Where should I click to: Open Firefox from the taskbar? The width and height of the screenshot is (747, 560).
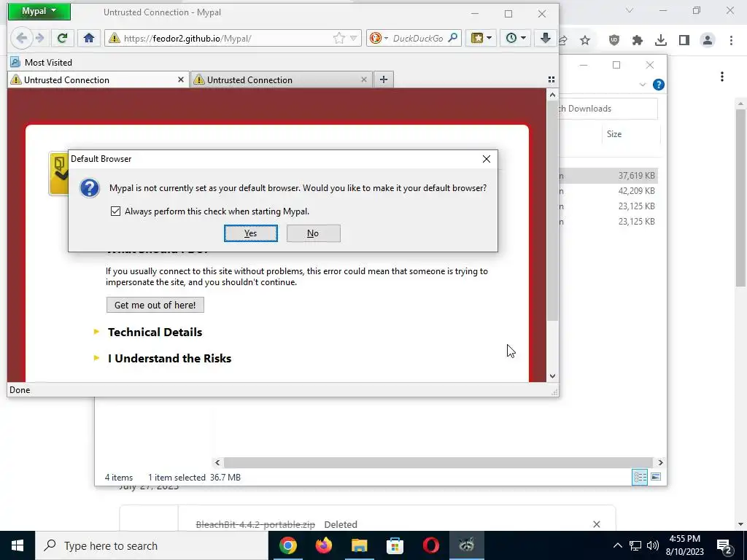[323, 545]
